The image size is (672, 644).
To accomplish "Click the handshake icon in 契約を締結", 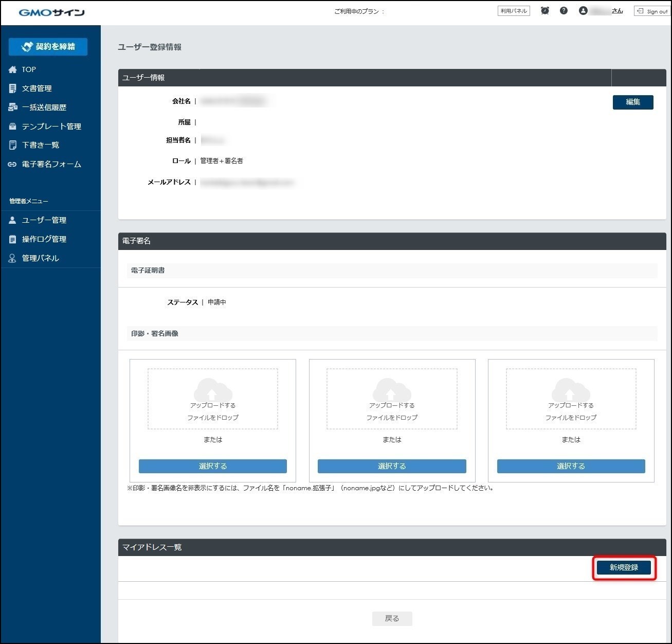I will click(x=27, y=47).
